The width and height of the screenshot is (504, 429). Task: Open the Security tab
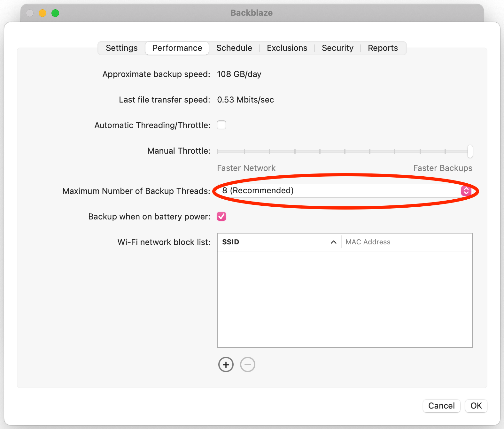pos(337,48)
